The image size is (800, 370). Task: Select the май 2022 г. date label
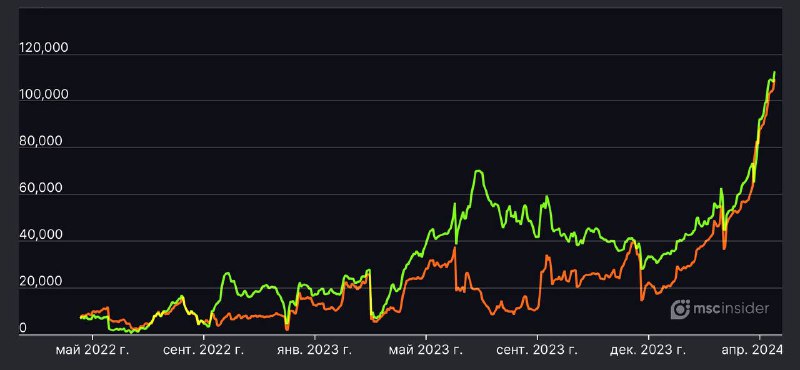click(x=92, y=350)
